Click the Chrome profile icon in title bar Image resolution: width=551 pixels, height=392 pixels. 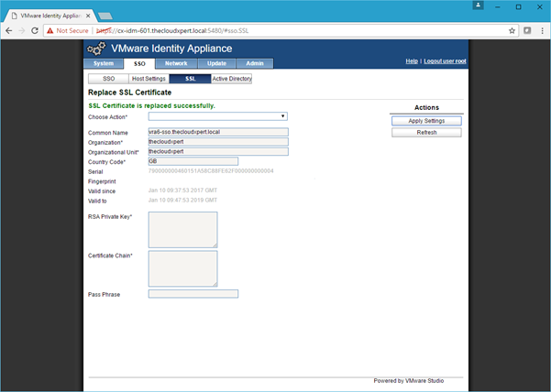click(x=479, y=6)
